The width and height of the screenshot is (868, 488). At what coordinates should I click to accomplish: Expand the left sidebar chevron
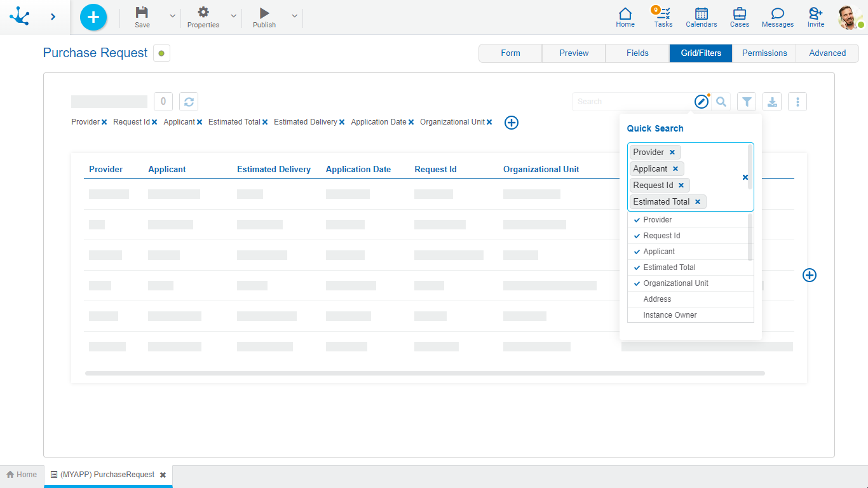coord(53,17)
